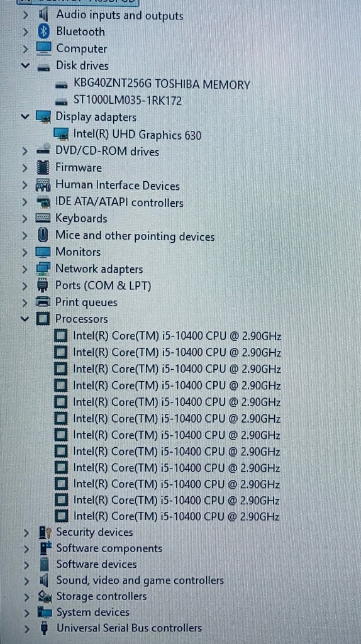Select the Human Interface Devices label
The image size is (361, 644).
point(118,186)
